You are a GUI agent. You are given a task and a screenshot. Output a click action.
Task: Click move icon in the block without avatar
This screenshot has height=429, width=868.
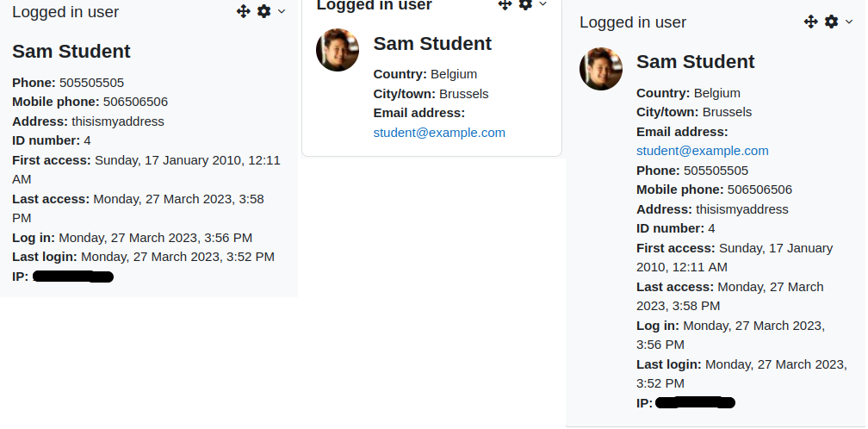point(244,11)
